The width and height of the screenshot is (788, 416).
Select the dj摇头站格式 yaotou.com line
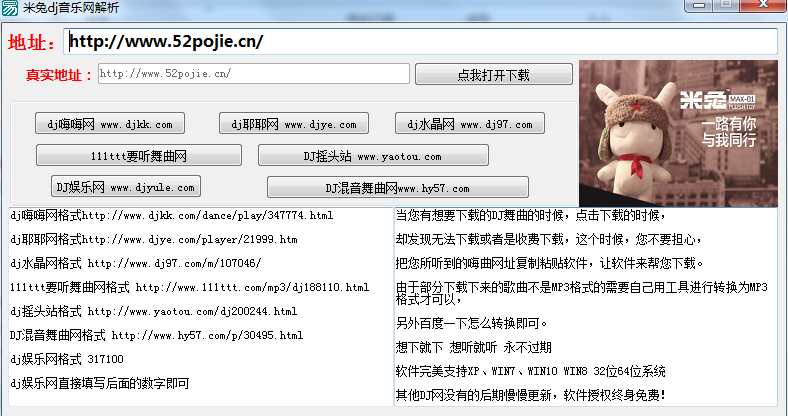click(153, 311)
